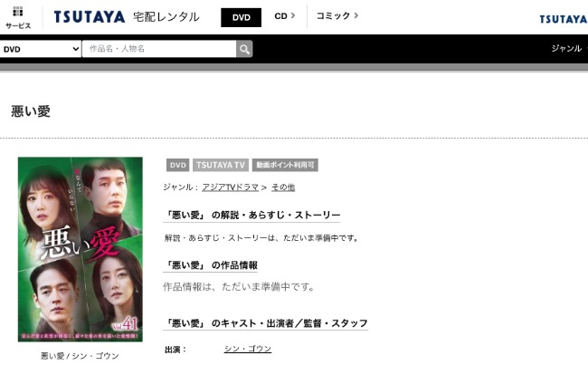Select the black DVD tab

click(242, 17)
